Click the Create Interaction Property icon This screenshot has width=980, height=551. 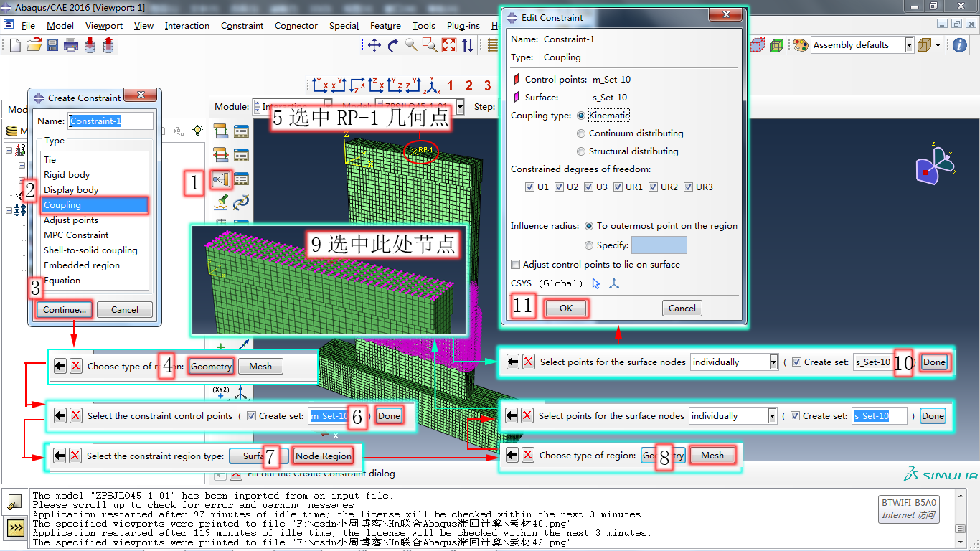click(221, 154)
